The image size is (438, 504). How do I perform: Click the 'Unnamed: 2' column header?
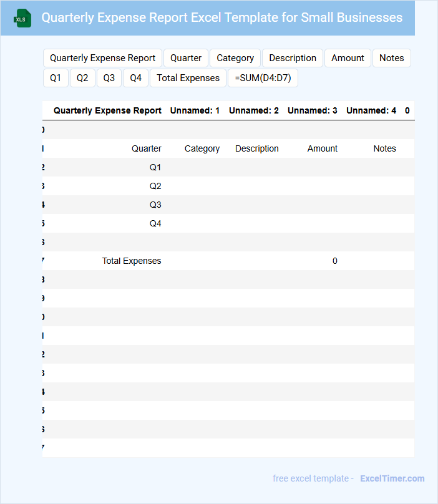(254, 110)
